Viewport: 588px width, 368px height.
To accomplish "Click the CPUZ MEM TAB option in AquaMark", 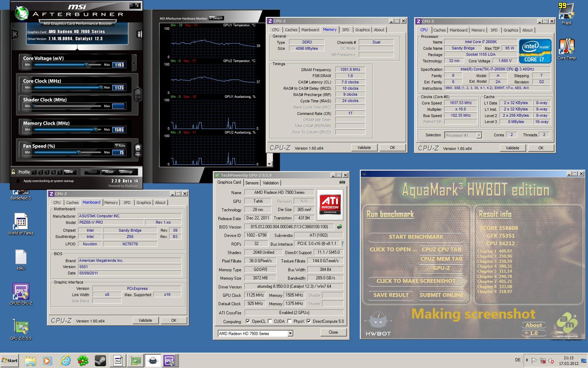I will click(441, 259).
